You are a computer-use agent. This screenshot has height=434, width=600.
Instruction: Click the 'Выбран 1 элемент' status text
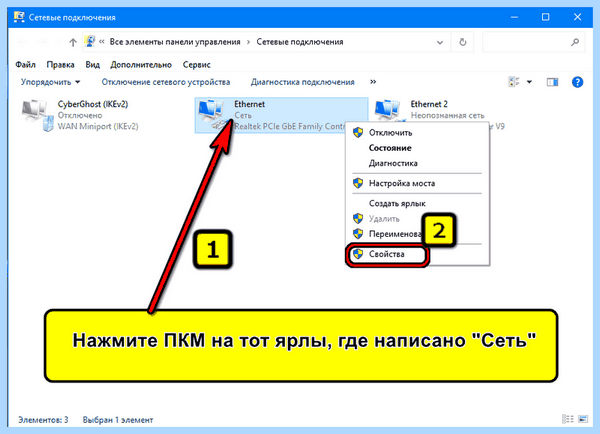pyautogui.click(x=118, y=420)
